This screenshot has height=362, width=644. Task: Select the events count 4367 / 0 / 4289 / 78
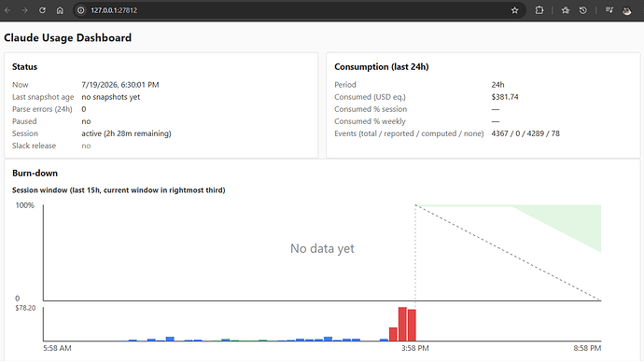(x=525, y=133)
